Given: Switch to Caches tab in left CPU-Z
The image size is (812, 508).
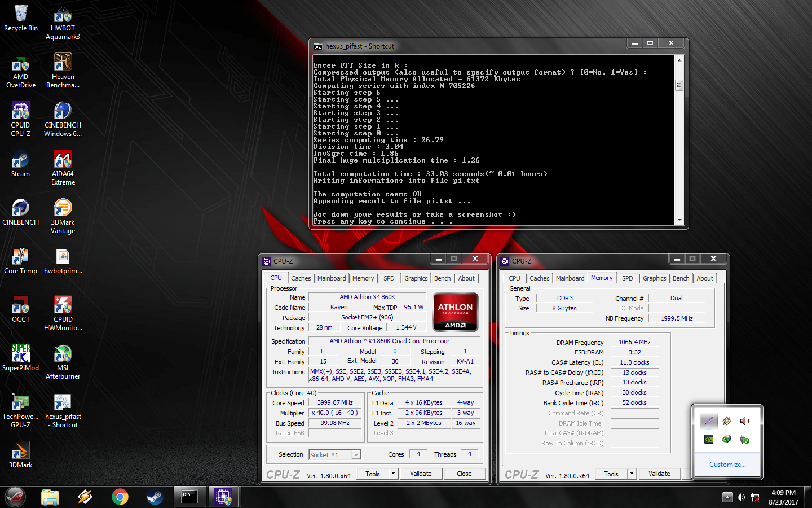Looking at the screenshot, I should coord(301,278).
